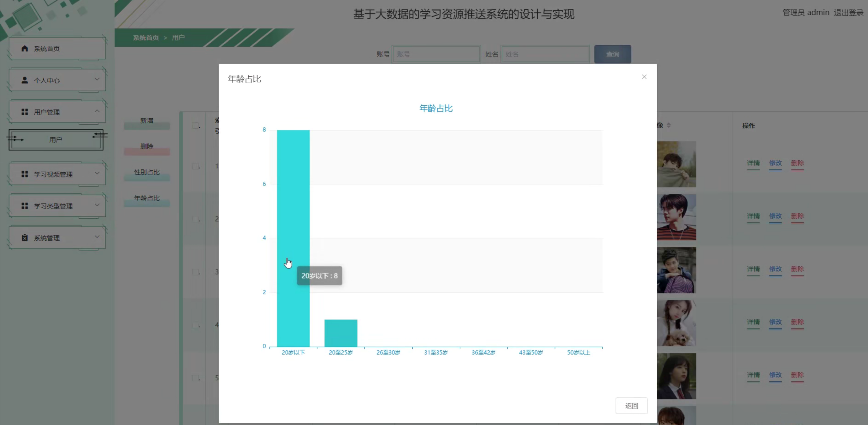
Task: Click the 26至30岁 axis label
Action: [x=388, y=353]
